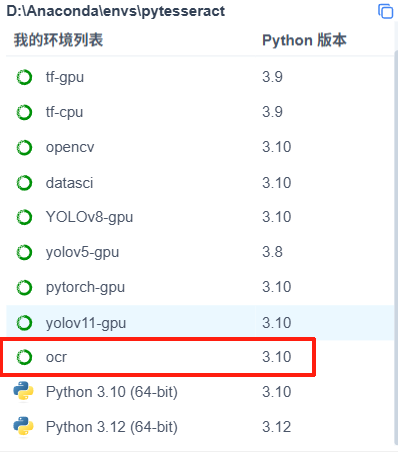The width and height of the screenshot is (398, 452).
Task: Click version 3.9 in the tf-cpu row
Action: (x=272, y=112)
